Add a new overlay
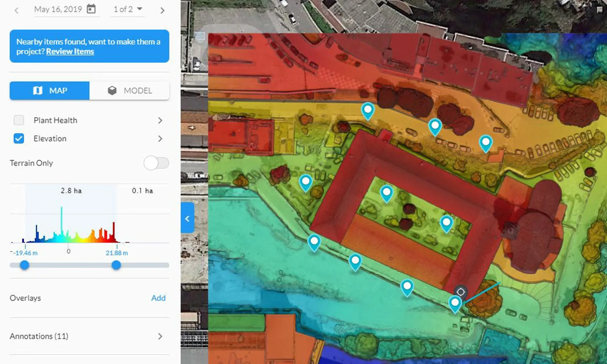The image size is (607, 364). click(x=158, y=298)
